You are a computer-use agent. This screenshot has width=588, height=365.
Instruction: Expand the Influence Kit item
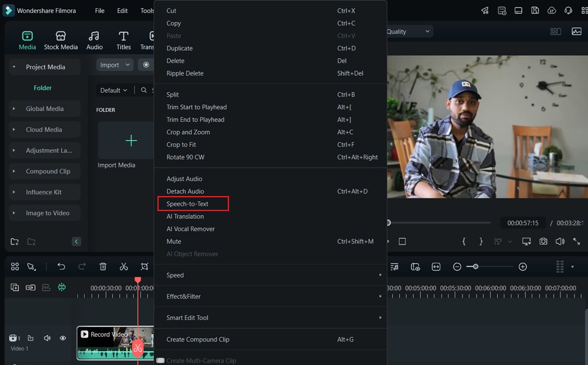(14, 192)
